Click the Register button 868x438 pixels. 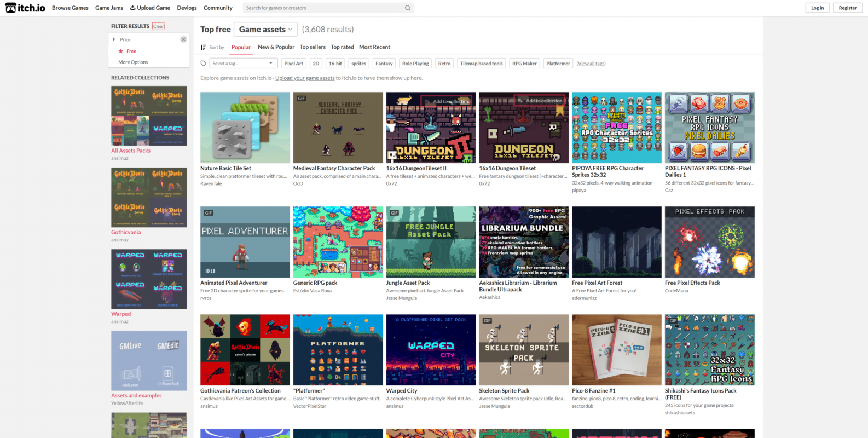848,8
